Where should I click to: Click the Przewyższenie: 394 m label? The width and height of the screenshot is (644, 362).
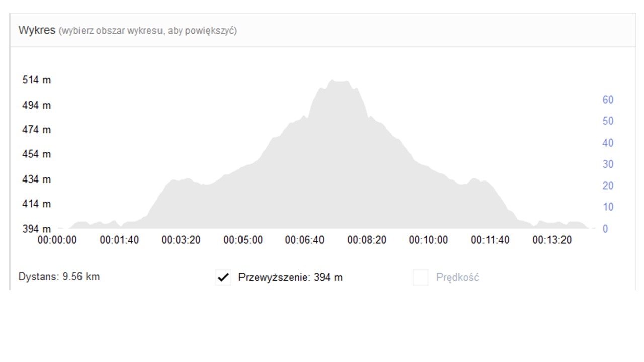coord(290,277)
